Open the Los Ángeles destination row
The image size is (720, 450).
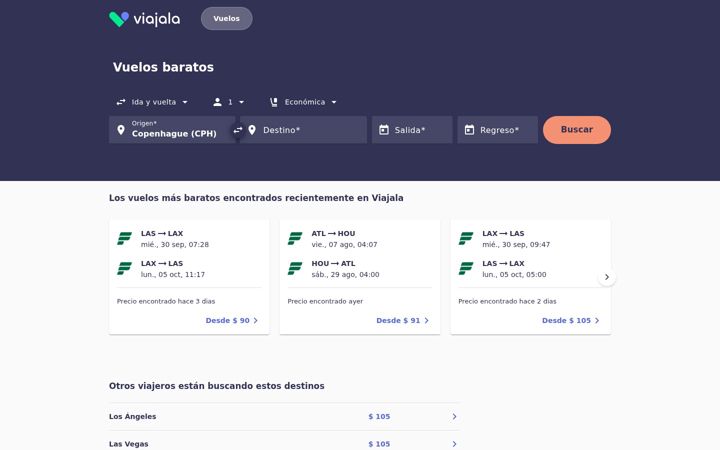[x=284, y=416]
